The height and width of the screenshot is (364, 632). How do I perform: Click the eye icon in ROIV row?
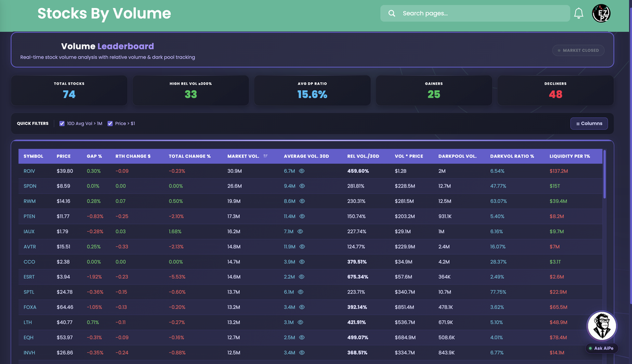tap(301, 171)
